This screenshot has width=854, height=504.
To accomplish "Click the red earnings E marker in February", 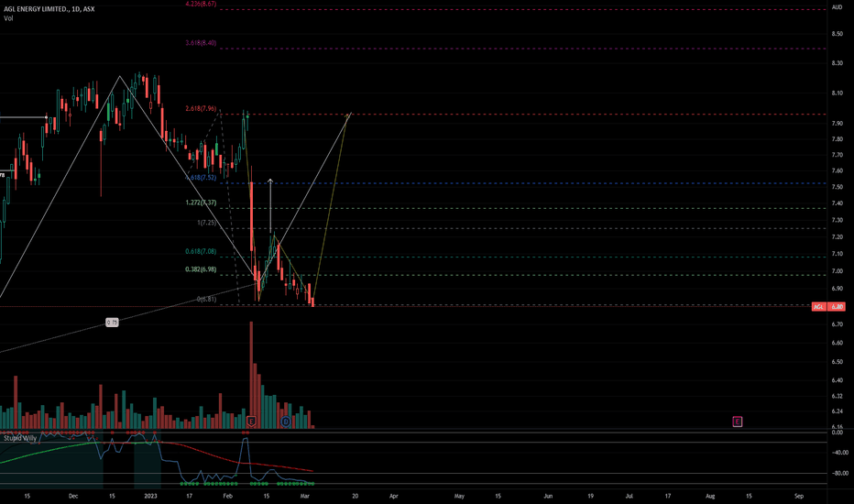I will coord(251,422).
